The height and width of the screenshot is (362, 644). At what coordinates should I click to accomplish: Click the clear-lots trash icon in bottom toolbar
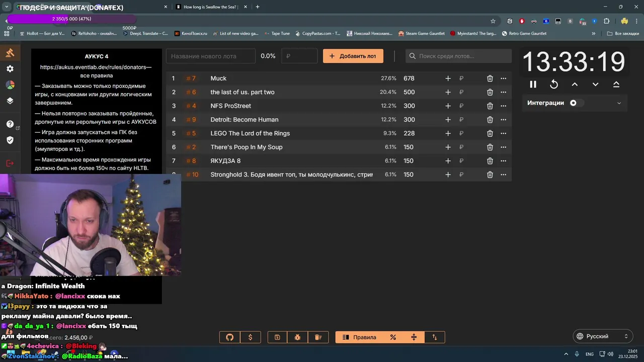(318, 337)
